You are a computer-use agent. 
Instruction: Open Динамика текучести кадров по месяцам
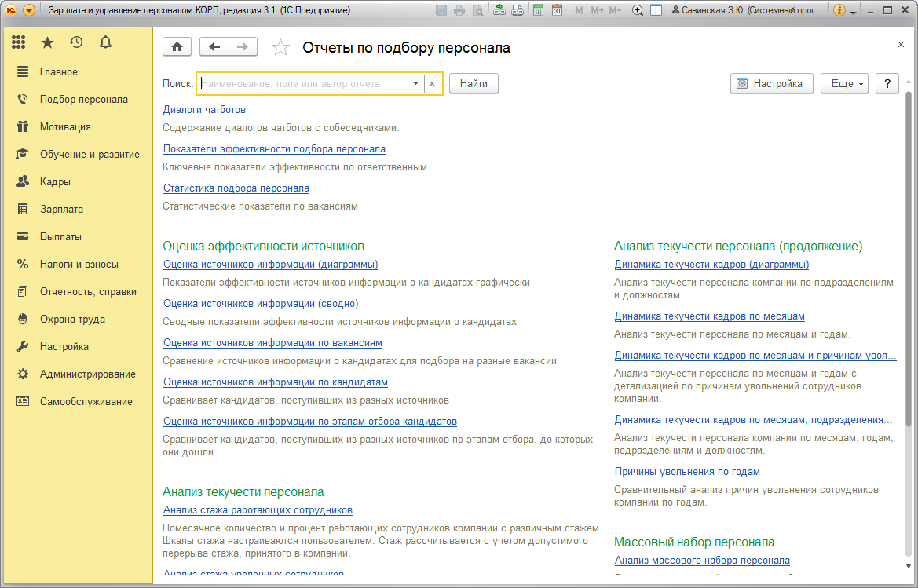click(710, 316)
